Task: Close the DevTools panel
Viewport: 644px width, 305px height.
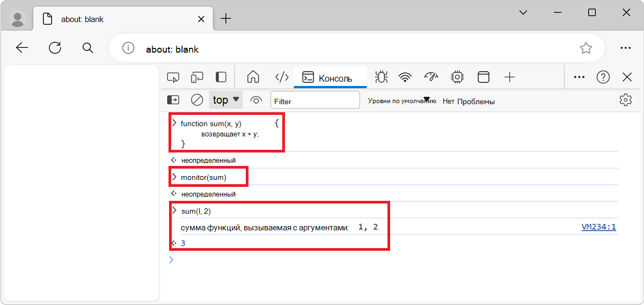Action: point(627,77)
